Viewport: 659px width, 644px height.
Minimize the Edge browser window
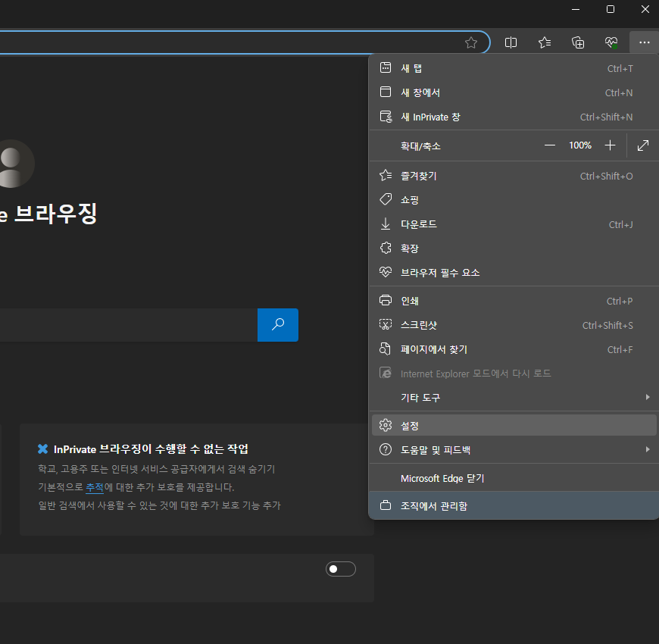pos(576,9)
